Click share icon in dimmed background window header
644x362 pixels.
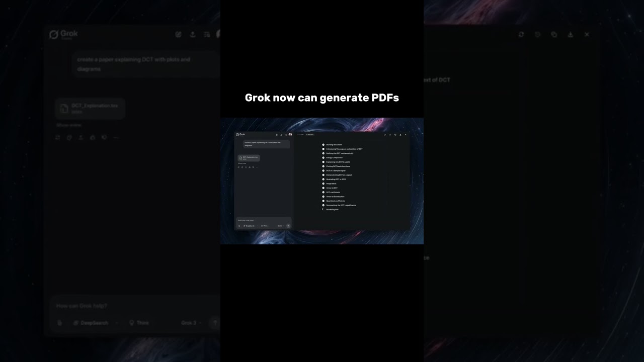[x=193, y=34]
